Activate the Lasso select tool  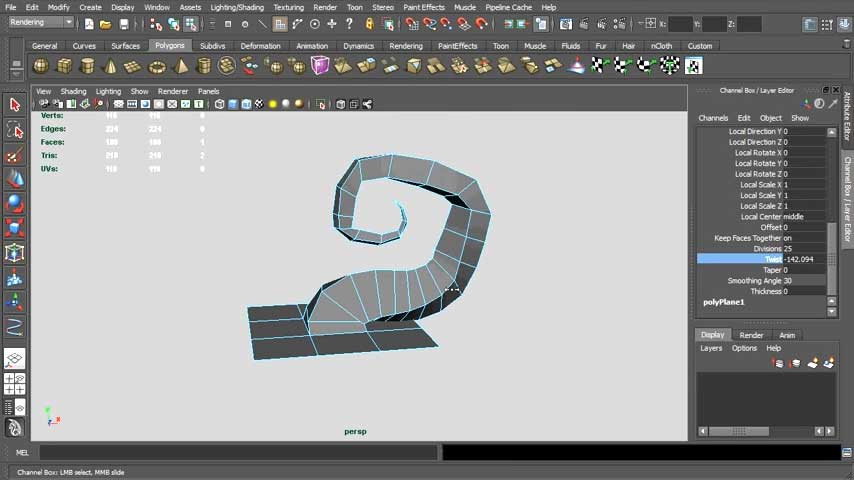coord(15,130)
